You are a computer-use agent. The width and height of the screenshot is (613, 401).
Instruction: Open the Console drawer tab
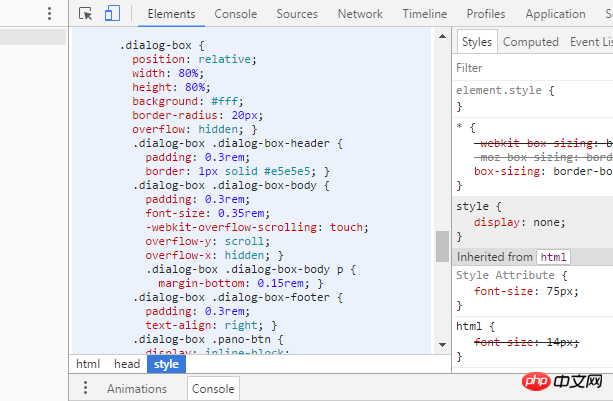point(213,389)
